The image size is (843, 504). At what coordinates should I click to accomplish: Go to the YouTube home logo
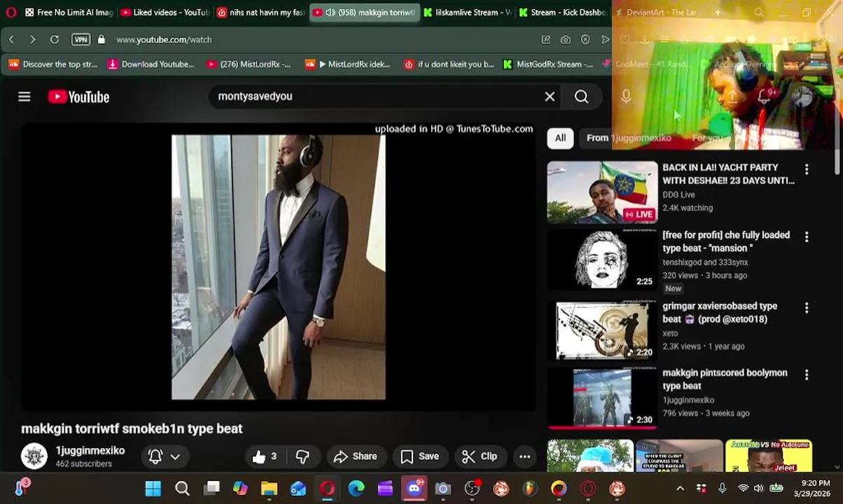78,97
